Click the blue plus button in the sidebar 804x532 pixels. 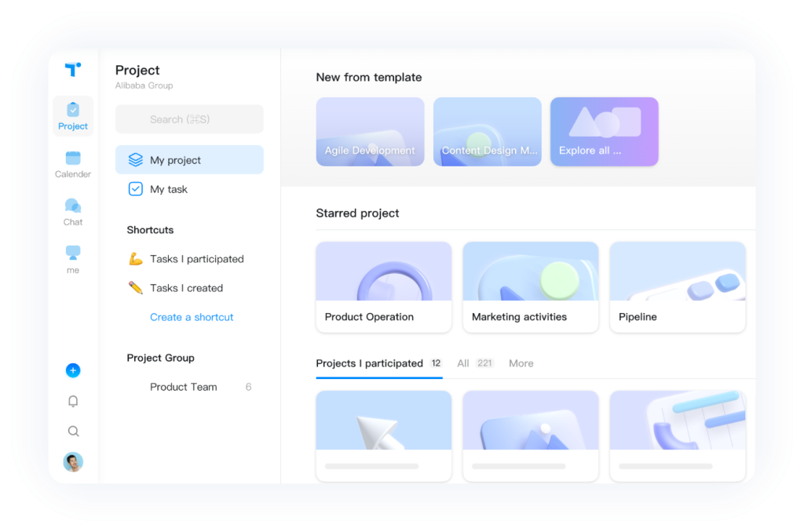pyautogui.click(x=72, y=370)
